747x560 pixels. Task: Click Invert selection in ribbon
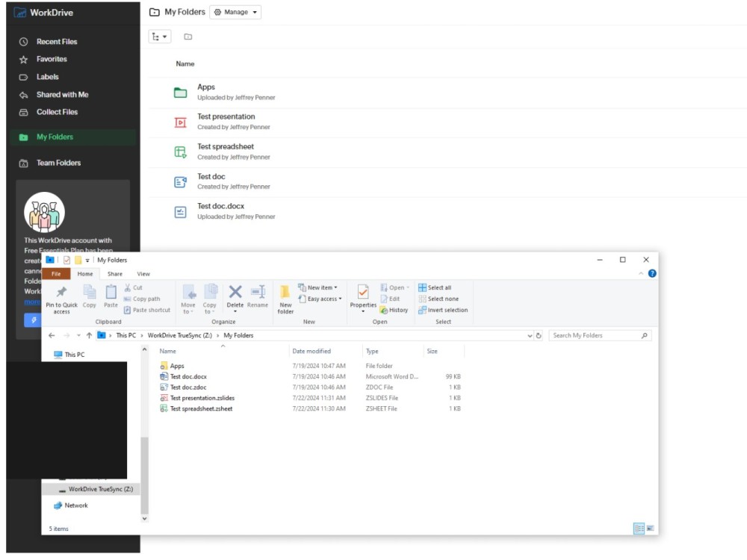pyautogui.click(x=443, y=310)
